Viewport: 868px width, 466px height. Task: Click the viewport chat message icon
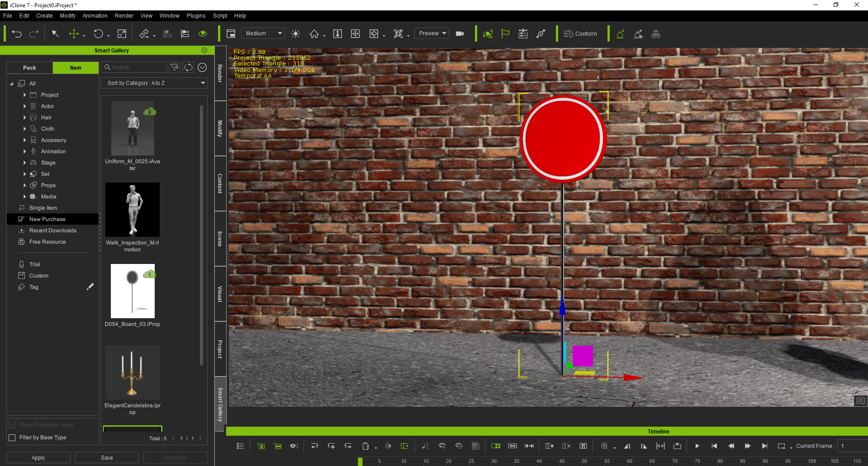coord(860,401)
